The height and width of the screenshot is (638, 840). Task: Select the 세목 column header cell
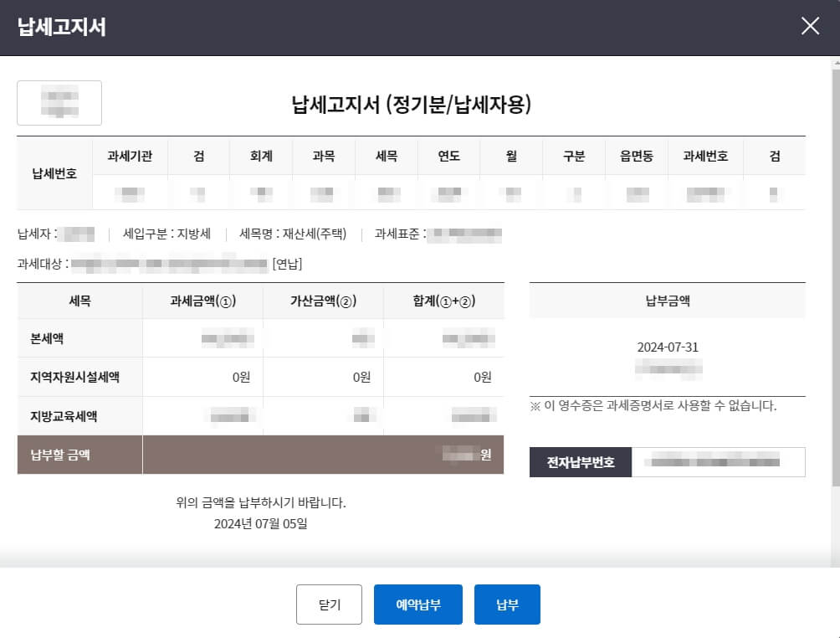tap(387, 156)
